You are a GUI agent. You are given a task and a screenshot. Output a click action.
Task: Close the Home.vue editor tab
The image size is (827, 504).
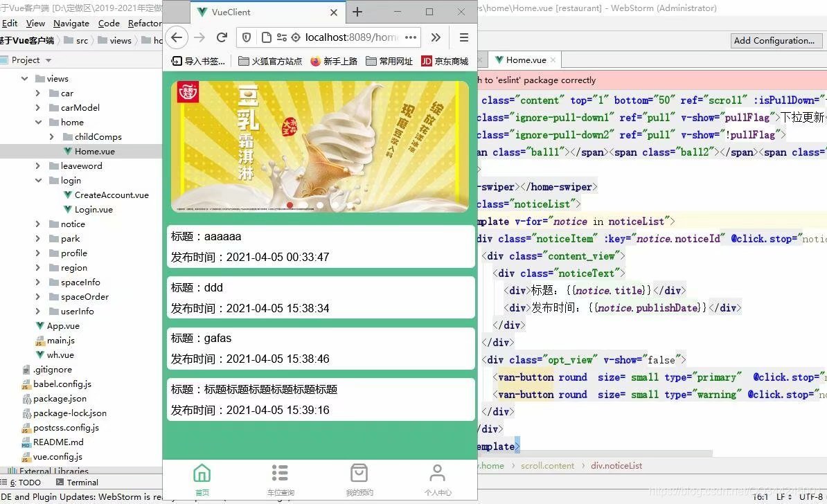click(x=553, y=60)
